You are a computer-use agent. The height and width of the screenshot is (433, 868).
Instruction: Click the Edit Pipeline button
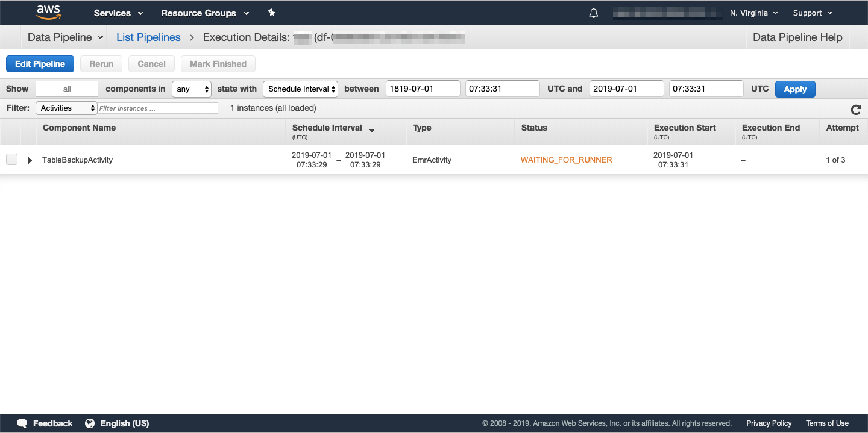point(40,64)
